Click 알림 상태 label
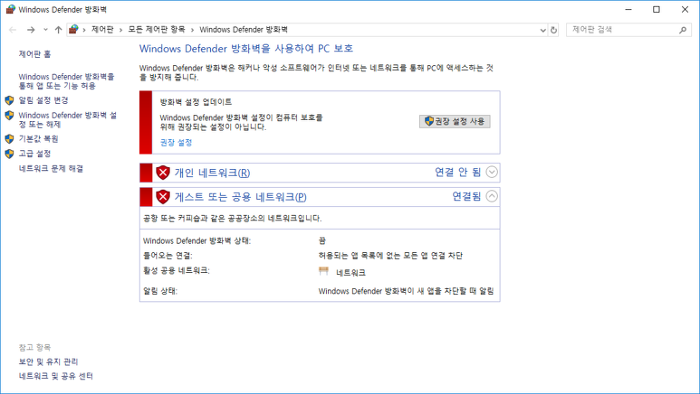The image size is (700, 394). pyautogui.click(x=160, y=291)
